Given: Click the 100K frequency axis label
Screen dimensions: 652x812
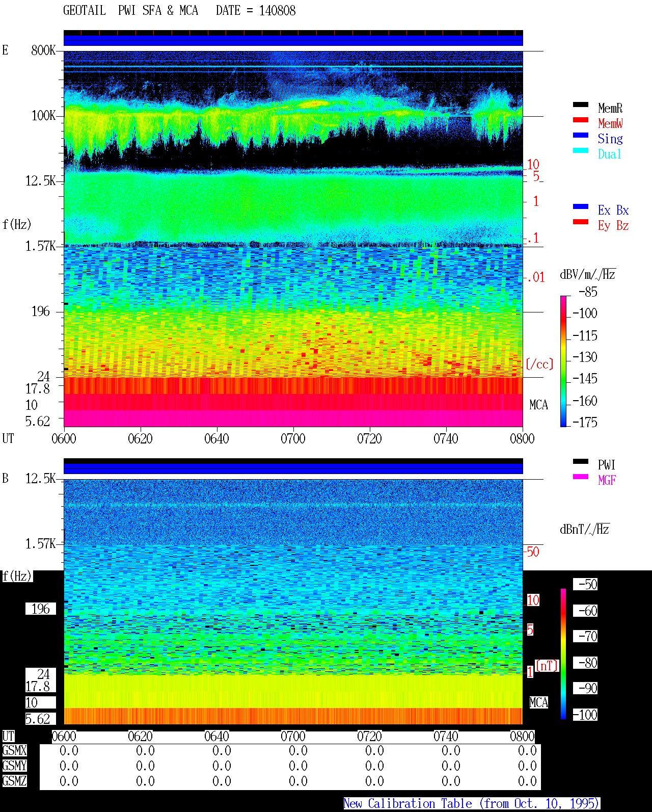Looking at the screenshot, I should [x=43, y=116].
